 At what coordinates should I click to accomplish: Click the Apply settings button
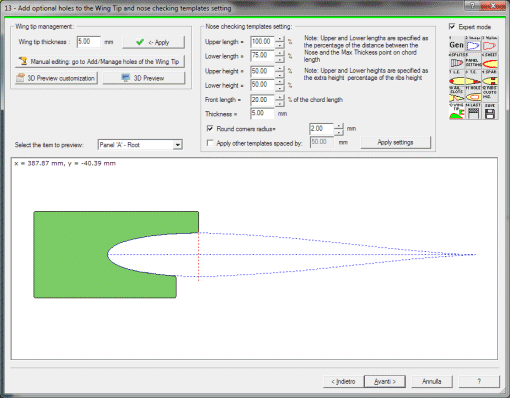[395, 142]
